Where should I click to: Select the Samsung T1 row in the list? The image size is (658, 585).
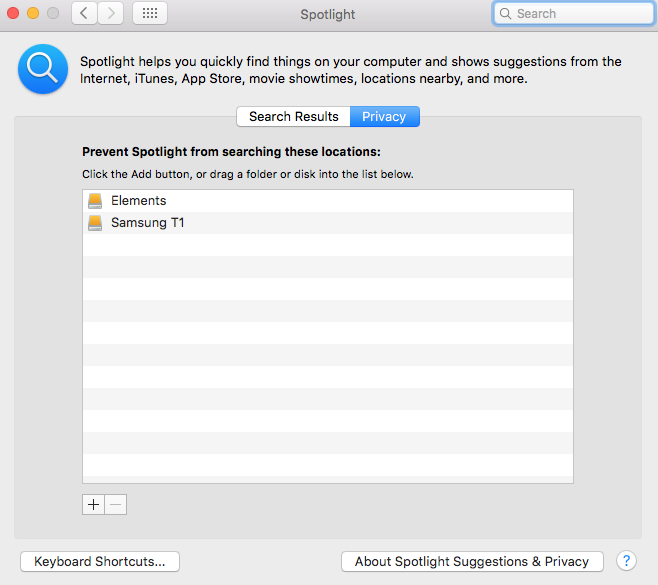point(328,223)
